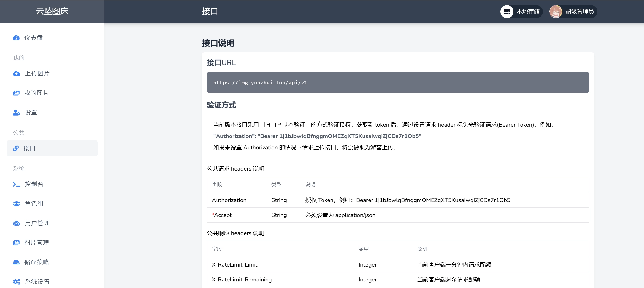Open 上传图片 menu item

37,73
